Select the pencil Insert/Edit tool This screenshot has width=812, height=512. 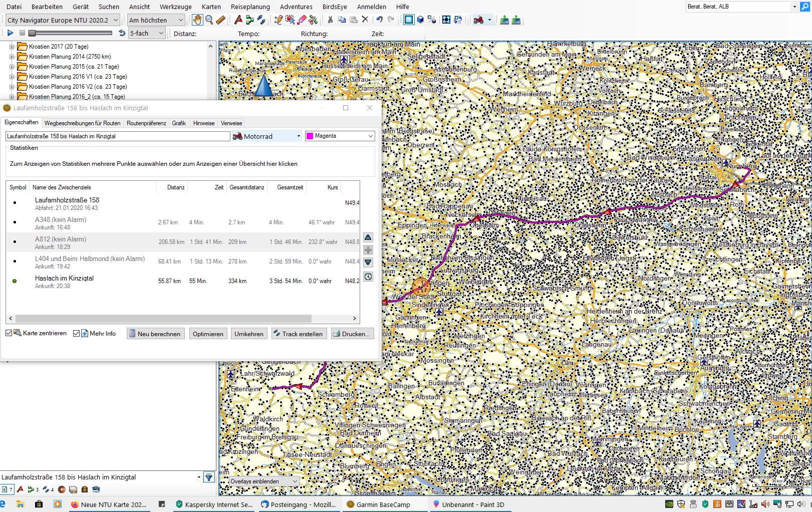click(279, 20)
